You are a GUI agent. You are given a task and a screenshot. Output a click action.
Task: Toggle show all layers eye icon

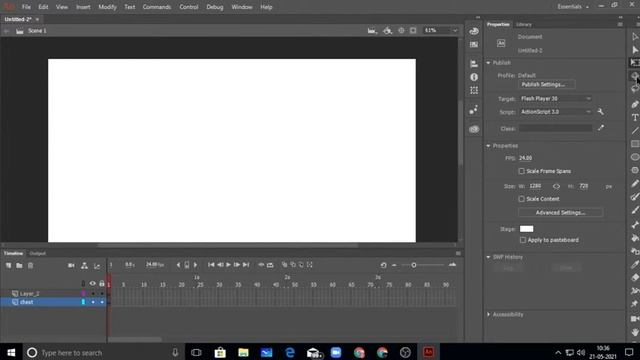coord(93,284)
